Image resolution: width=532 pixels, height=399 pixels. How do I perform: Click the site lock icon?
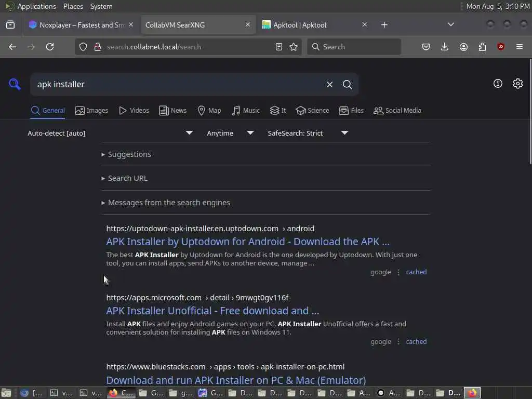point(97,47)
